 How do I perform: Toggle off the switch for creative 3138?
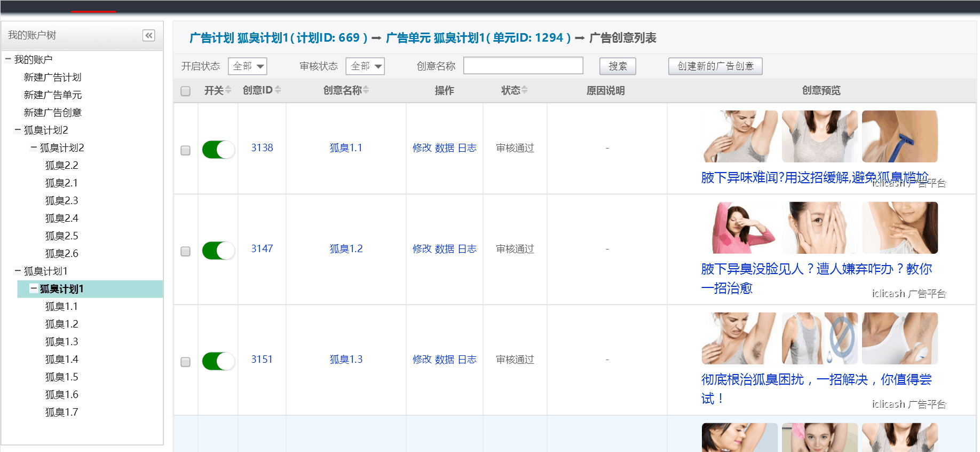(218, 150)
